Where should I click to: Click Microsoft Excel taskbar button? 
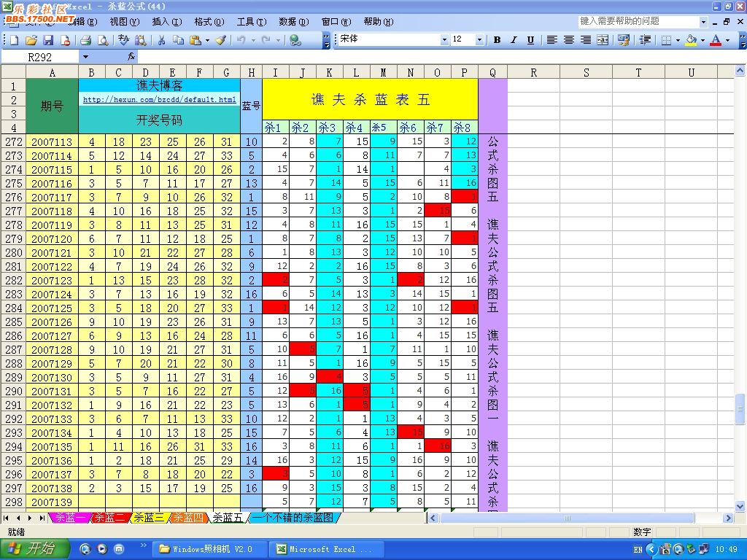[326, 549]
